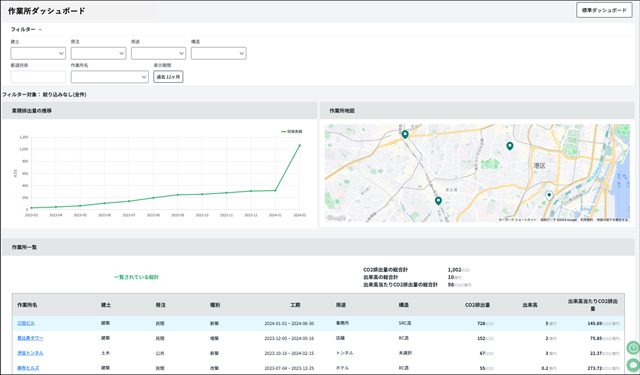Toggle the 現場実績 chart legend

[x=291, y=131]
